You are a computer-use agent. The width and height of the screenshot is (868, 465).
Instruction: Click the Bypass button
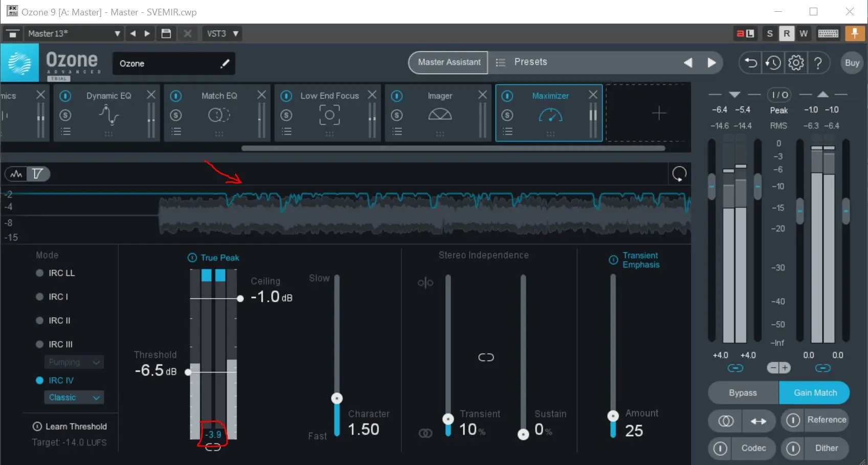(743, 393)
